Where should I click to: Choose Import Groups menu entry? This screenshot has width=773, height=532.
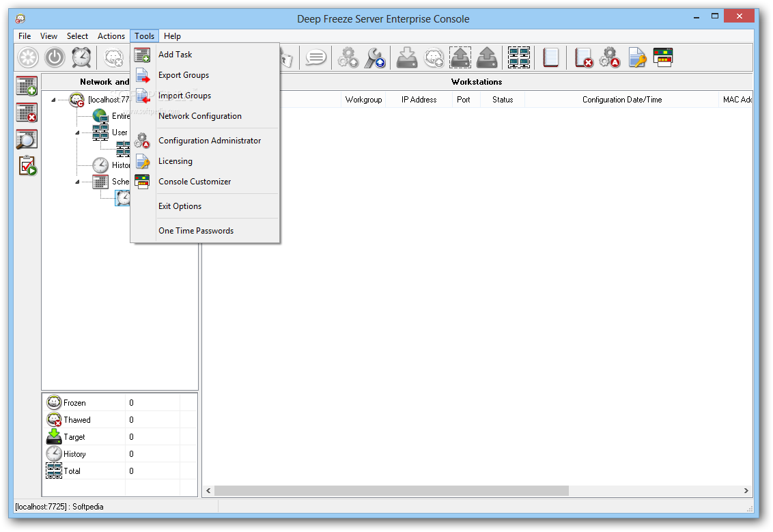pyautogui.click(x=205, y=96)
